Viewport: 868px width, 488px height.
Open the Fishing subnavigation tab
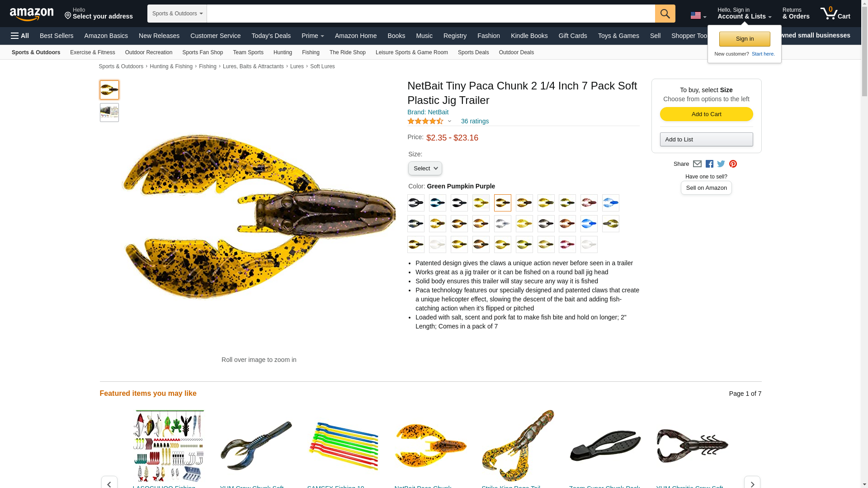(x=311, y=52)
